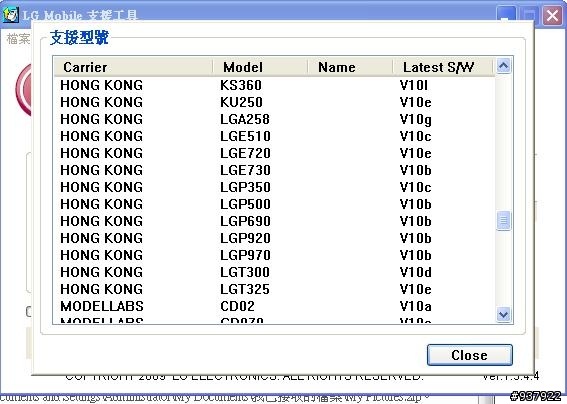Viewport: 567px width, 404px height.
Task: Open the 檔案 menu in the main window
Action: (x=18, y=38)
